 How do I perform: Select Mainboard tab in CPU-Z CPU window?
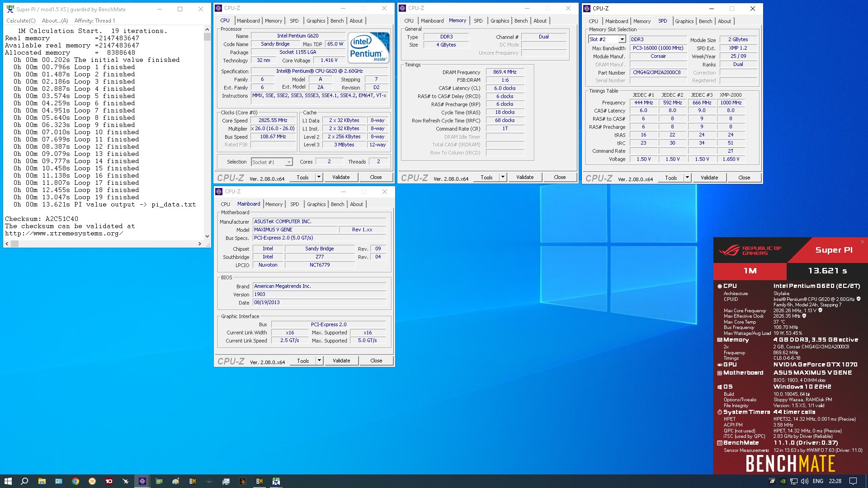coord(248,21)
